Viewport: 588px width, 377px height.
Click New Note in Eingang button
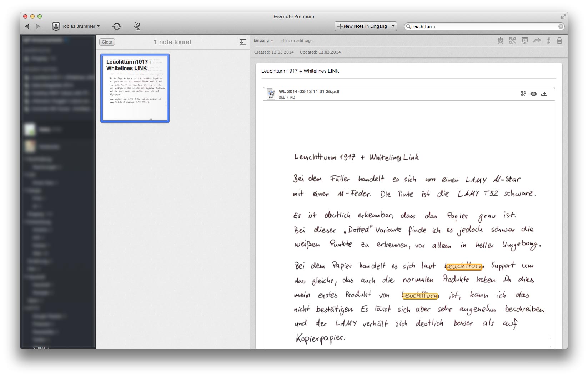click(x=362, y=26)
